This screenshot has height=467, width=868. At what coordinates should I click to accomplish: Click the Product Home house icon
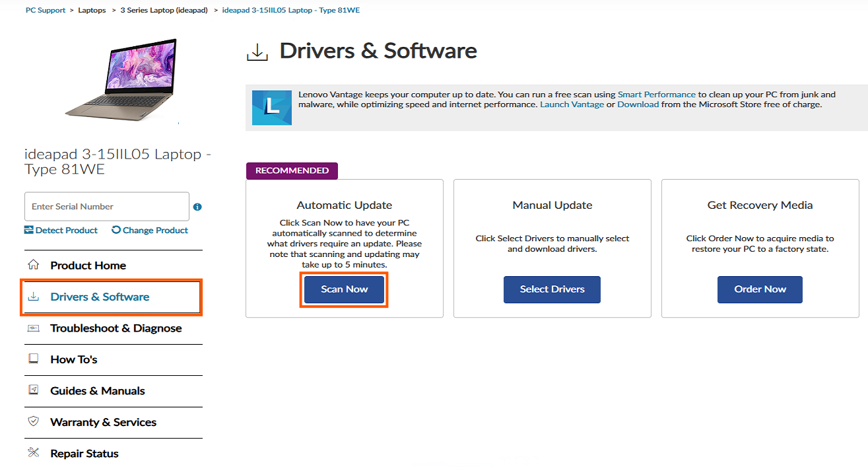click(x=34, y=265)
